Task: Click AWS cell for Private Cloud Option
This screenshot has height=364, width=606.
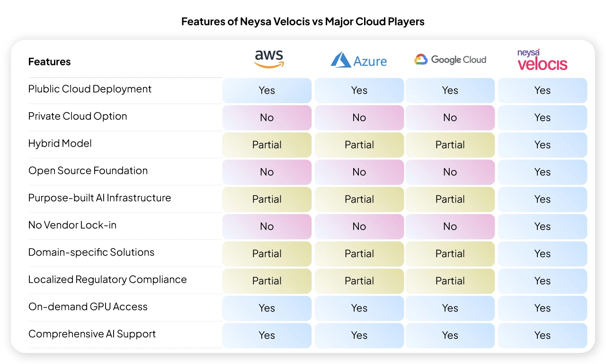Action: pyautogui.click(x=267, y=118)
